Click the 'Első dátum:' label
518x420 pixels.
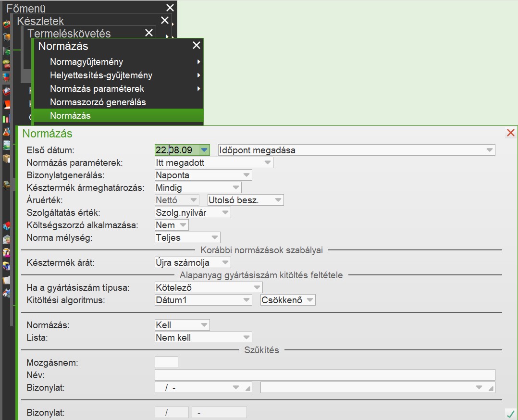pyautogui.click(x=50, y=150)
